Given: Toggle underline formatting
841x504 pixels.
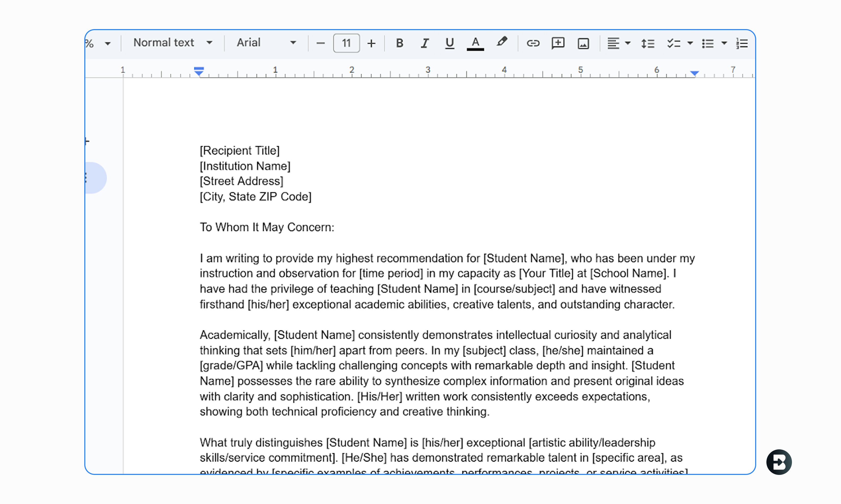Looking at the screenshot, I should [x=450, y=43].
